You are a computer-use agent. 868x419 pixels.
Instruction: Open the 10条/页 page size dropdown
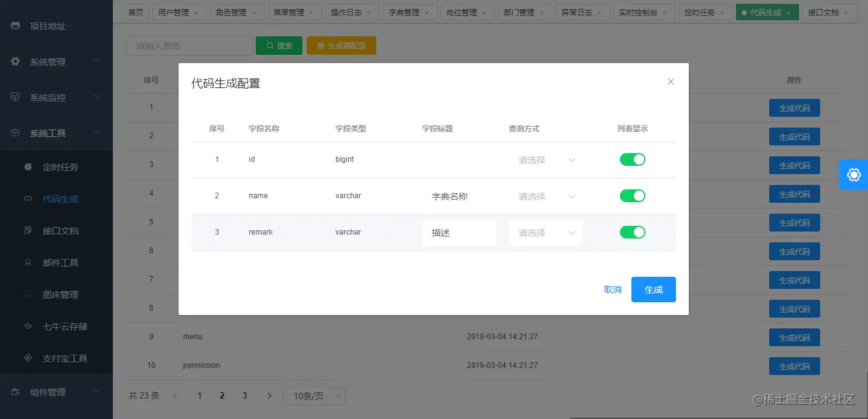pos(313,395)
